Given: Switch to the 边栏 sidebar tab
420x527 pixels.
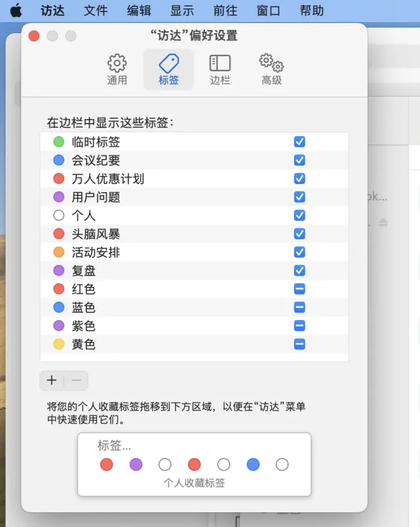Looking at the screenshot, I should point(220,69).
